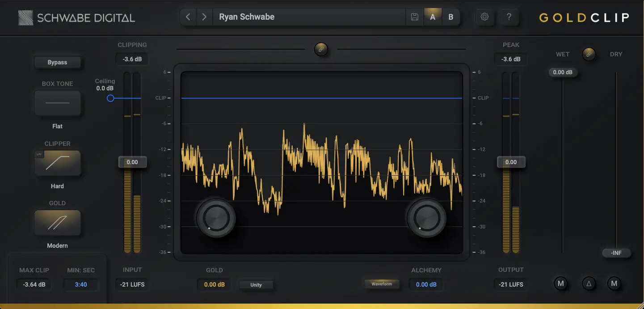Click the Waveform button
Image resolution: width=644 pixels, height=309 pixels.
pyautogui.click(x=382, y=284)
